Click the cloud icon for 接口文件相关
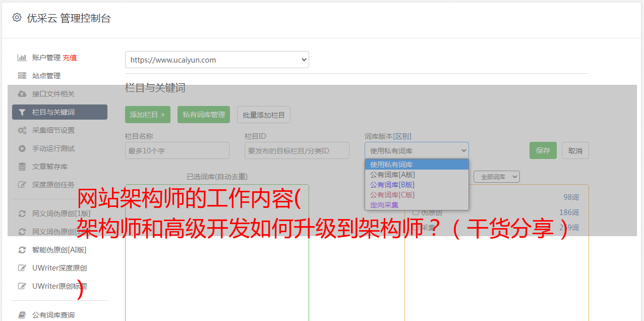 coord(22,94)
